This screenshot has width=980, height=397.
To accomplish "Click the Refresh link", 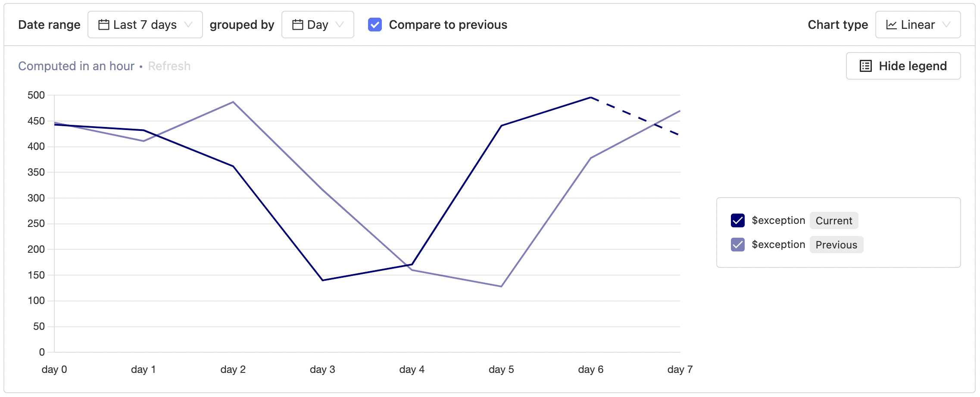I will pyautogui.click(x=169, y=66).
